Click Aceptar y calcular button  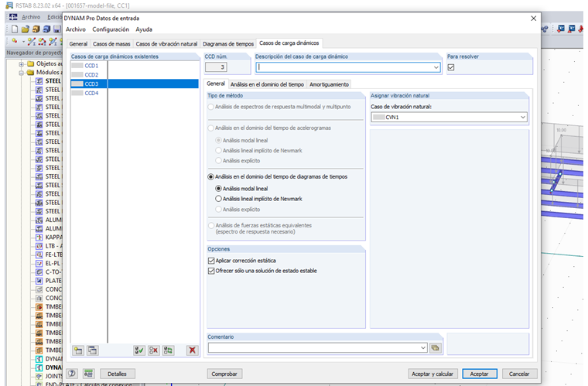click(432, 374)
